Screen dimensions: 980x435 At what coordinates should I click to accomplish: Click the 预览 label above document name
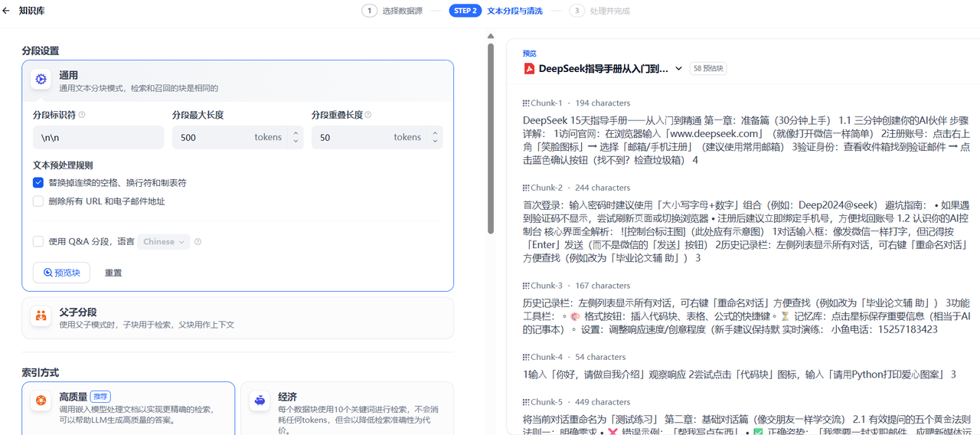pos(530,54)
